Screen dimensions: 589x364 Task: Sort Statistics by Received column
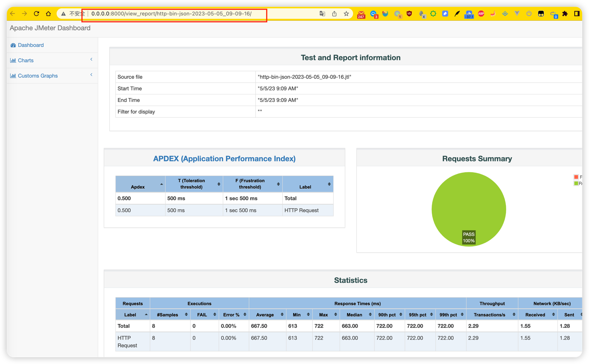[x=538, y=315]
